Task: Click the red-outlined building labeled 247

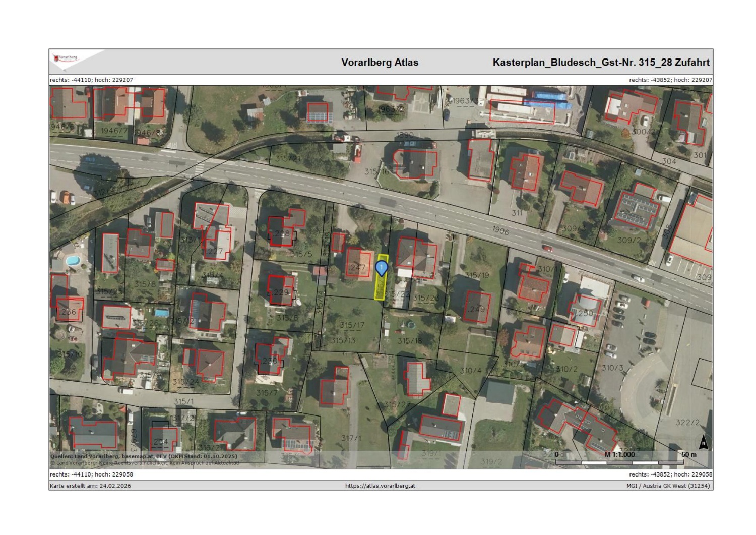Action: pyautogui.click(x=358, y=264)
